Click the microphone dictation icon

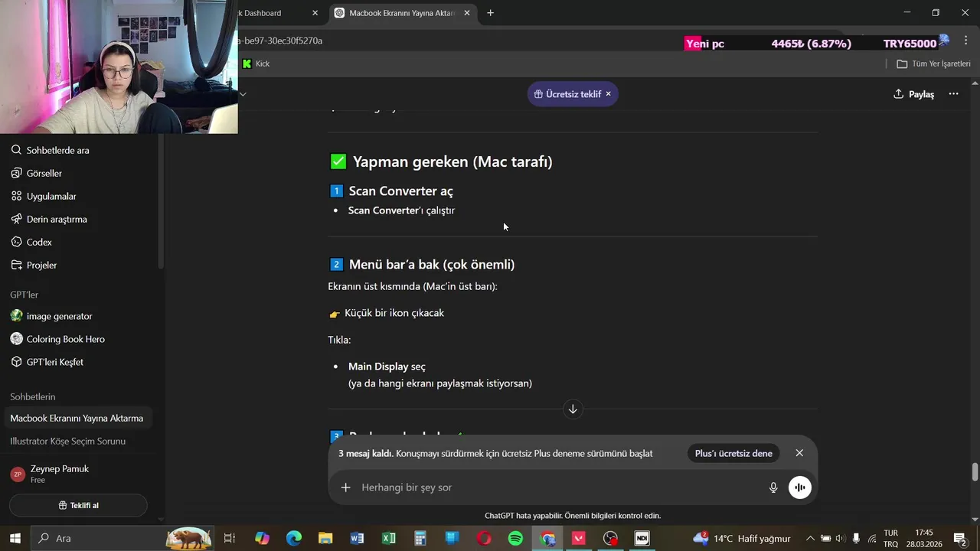coord(773,487)
